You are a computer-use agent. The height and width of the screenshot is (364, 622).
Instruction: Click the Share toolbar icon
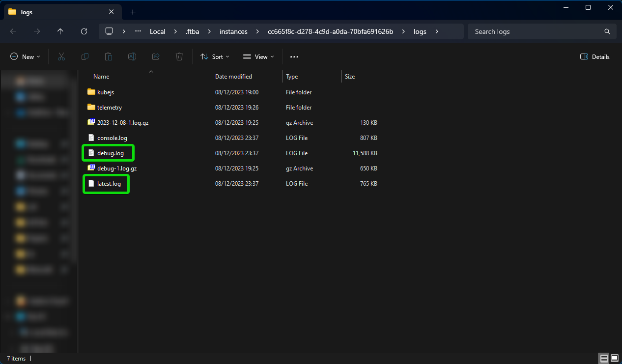pyautogui.click(x=156, y=57)
